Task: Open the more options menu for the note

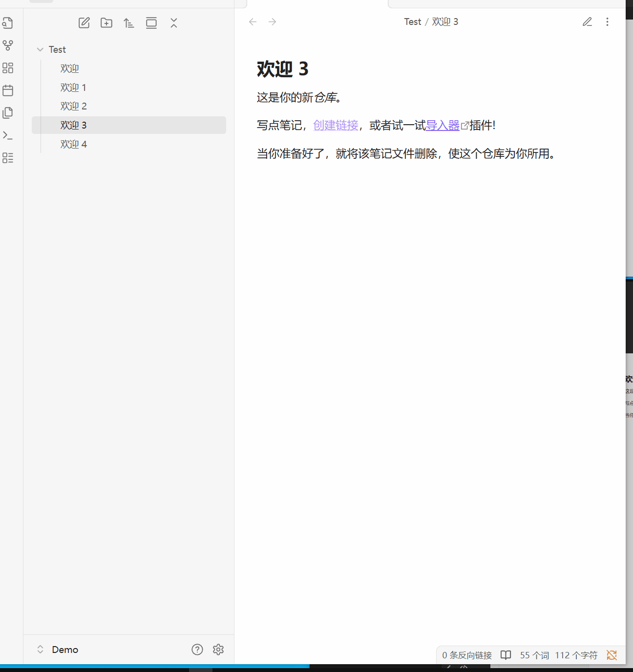Action: click(607, 22)
